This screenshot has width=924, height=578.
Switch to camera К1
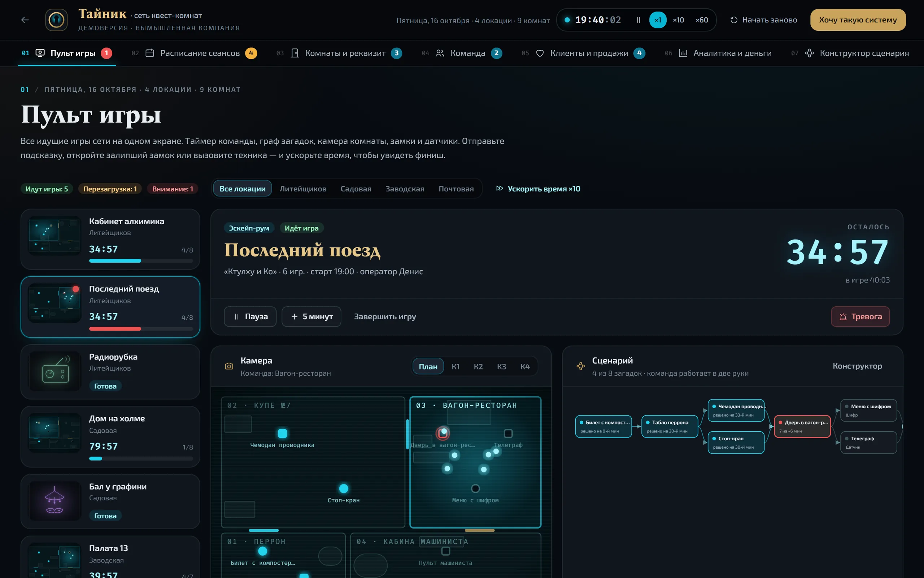456,367
